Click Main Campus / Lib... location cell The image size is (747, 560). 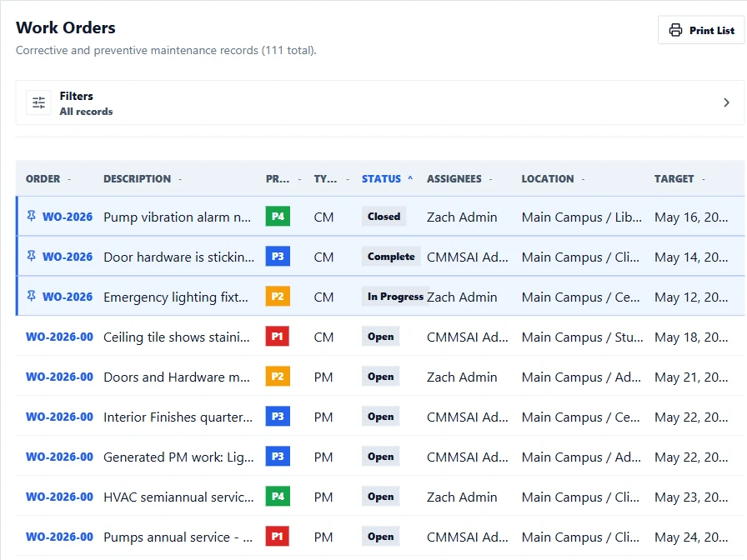coord(582,217)
